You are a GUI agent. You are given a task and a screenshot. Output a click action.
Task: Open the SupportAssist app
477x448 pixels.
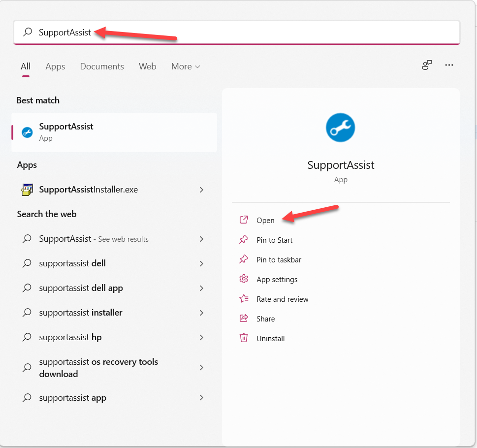coord(265,221)
